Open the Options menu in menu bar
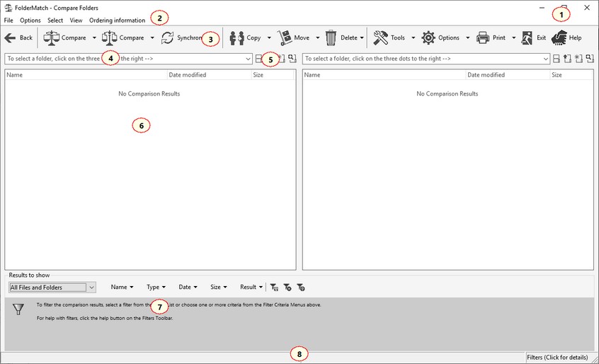The width and height of the screenshot is (599, 364). point(30,21)
